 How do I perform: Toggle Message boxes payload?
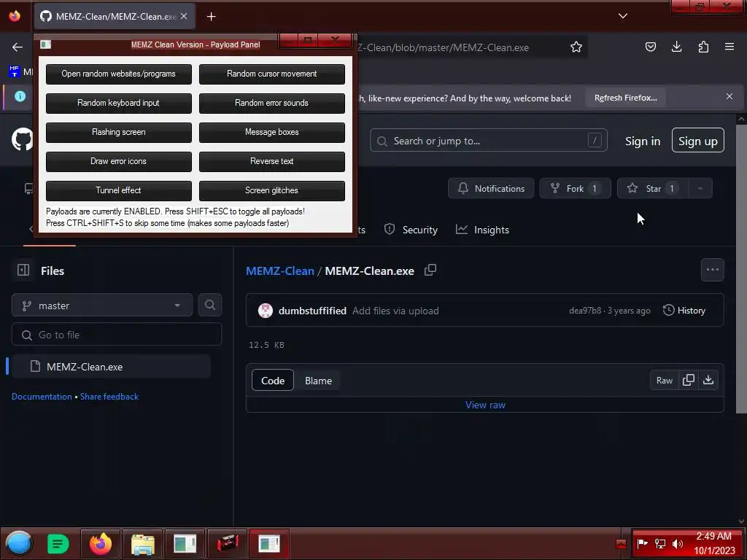point(271,132)
